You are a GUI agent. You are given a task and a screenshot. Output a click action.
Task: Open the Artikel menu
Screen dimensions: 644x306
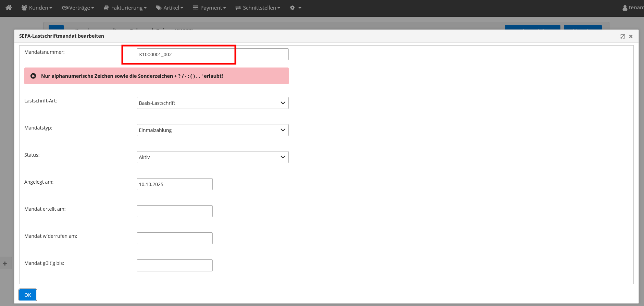[170, 8]
